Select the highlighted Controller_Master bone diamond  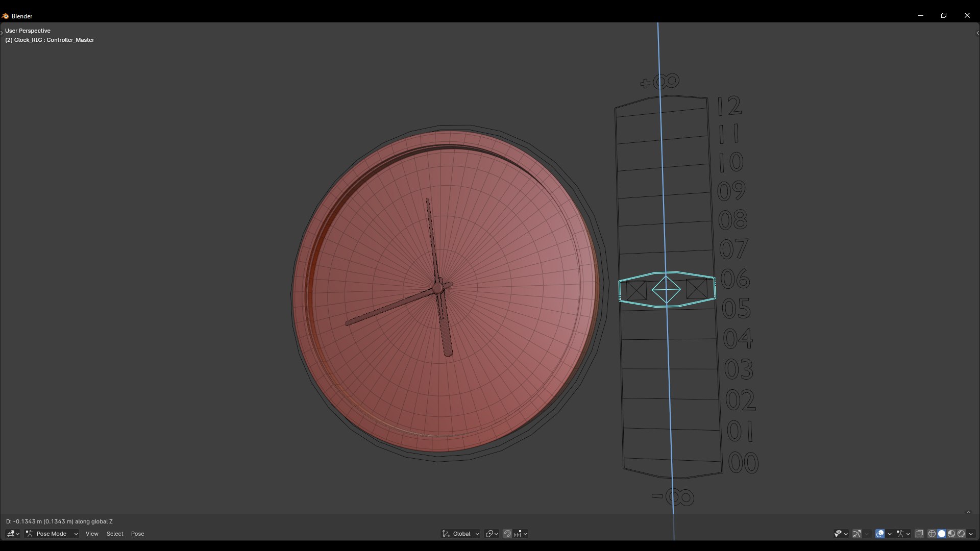[666, 289]
